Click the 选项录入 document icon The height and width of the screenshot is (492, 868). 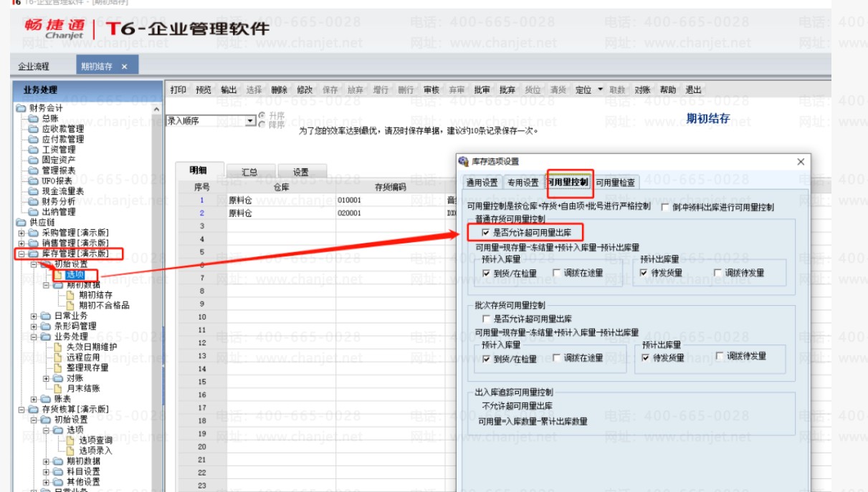[x=71, y=450]
